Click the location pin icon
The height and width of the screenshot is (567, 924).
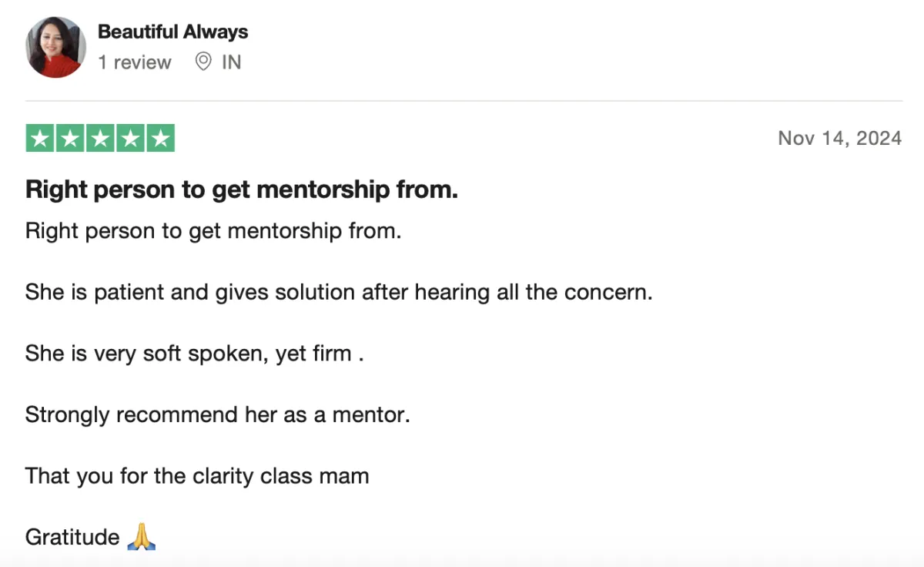click(x=203, y=62)
